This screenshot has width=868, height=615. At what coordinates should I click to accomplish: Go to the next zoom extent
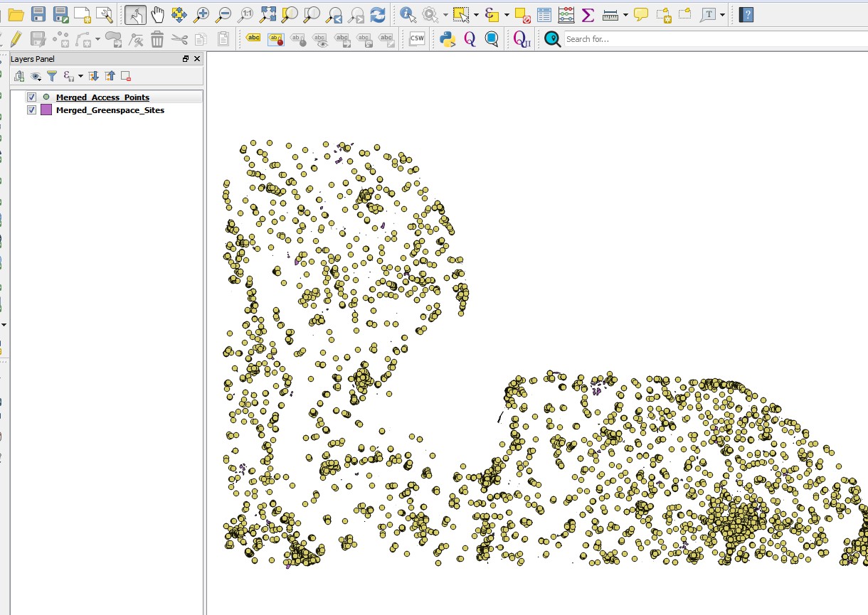(356, 14)
